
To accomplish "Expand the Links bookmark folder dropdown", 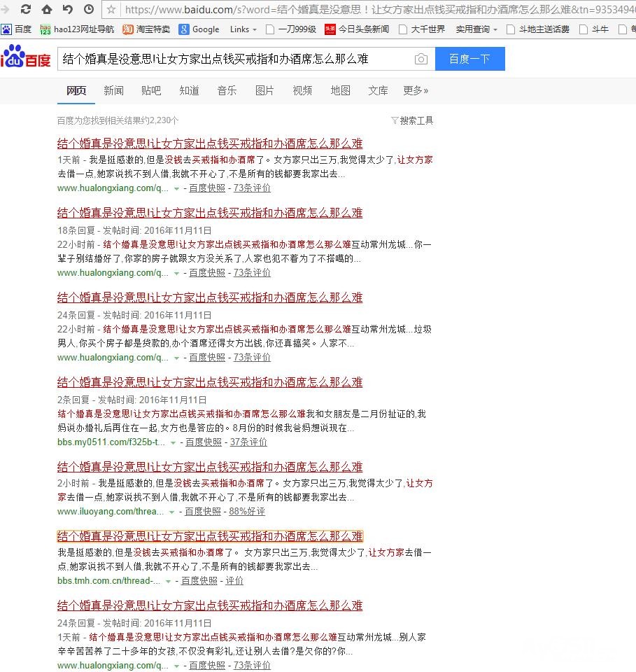I will tap(243, 29).
